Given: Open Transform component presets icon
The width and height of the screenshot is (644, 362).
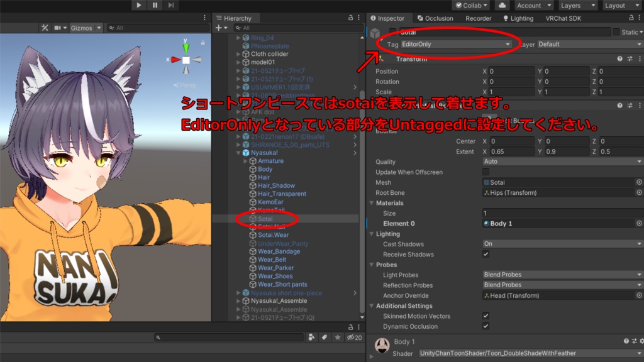Looking at the screenshot, I should coord(630,58).
